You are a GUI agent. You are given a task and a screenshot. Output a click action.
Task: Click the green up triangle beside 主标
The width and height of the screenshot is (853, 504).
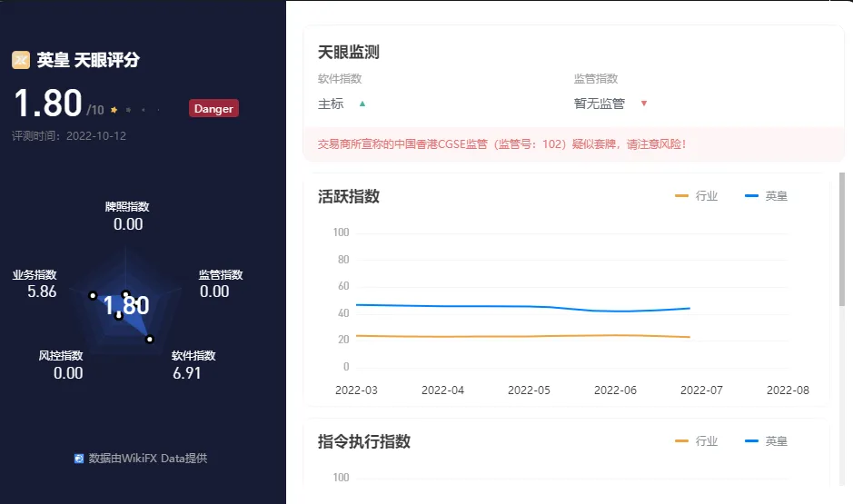pyautogui.click(x=362, y=104)
